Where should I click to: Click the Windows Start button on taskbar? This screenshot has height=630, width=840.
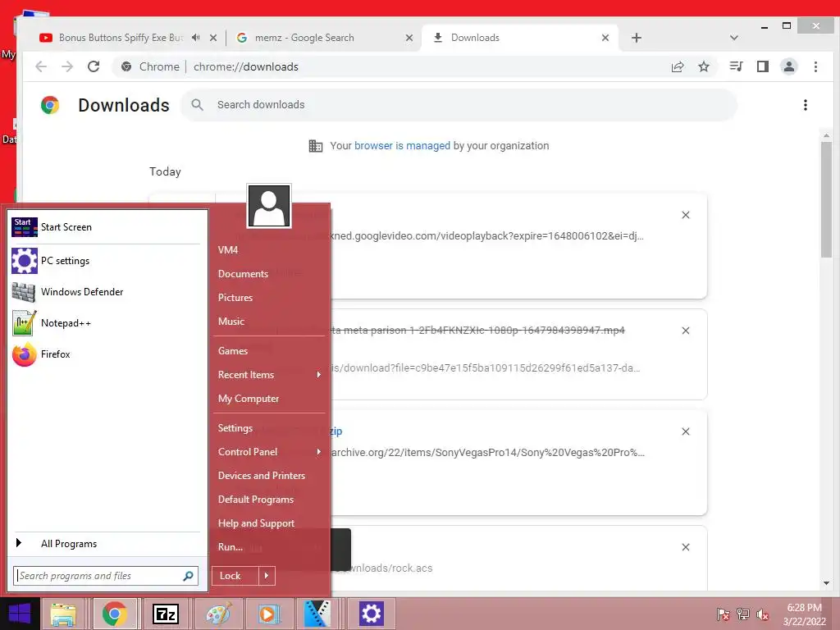click(x=20, y=614)
